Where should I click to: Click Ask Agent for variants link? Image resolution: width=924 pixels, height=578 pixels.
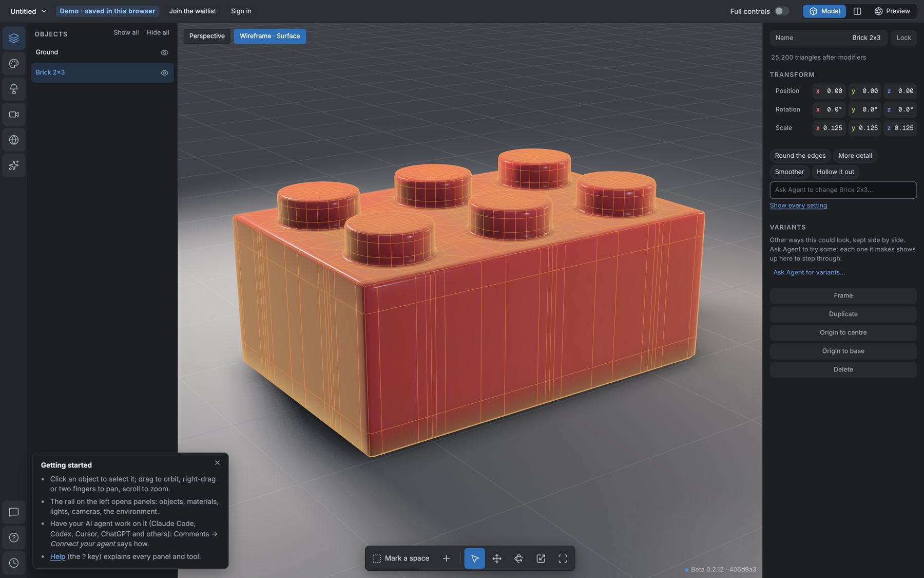809,272
